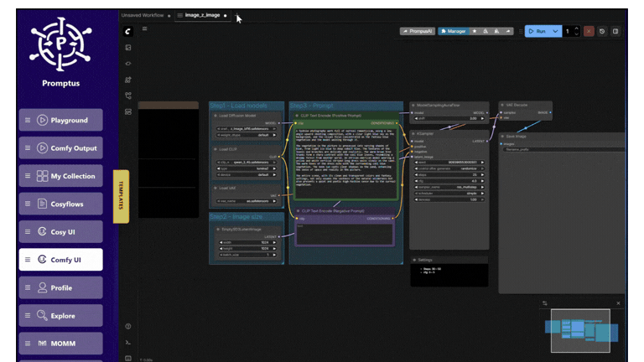
Task: Cancel current run with red X button
Action: (589, 31)
